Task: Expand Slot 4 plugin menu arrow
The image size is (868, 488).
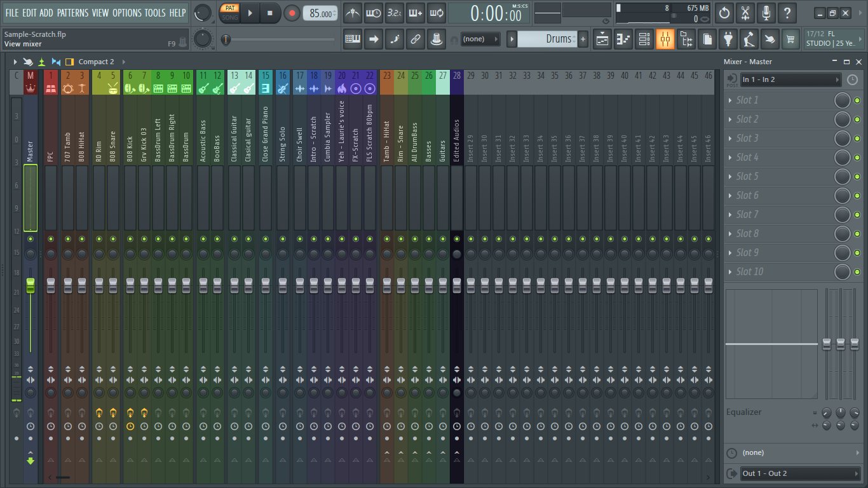Action: click(x=731, y=158)
